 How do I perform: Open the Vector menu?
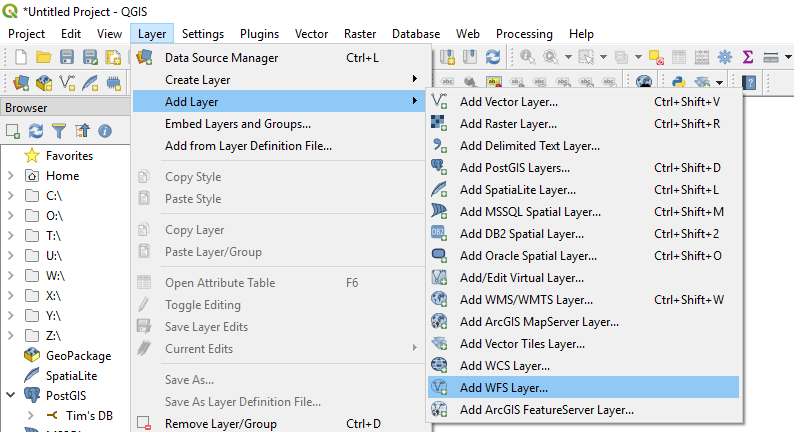coord(311,34)
